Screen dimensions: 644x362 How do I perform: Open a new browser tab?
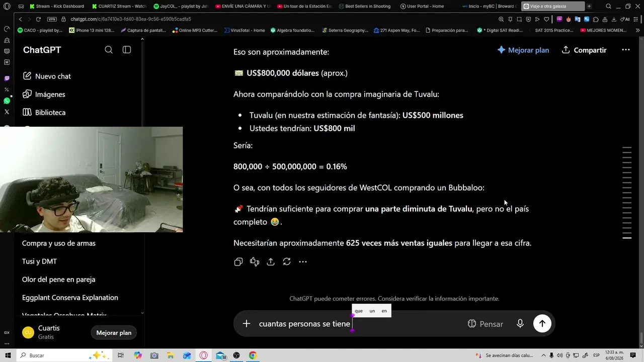[x=589, y=7]
